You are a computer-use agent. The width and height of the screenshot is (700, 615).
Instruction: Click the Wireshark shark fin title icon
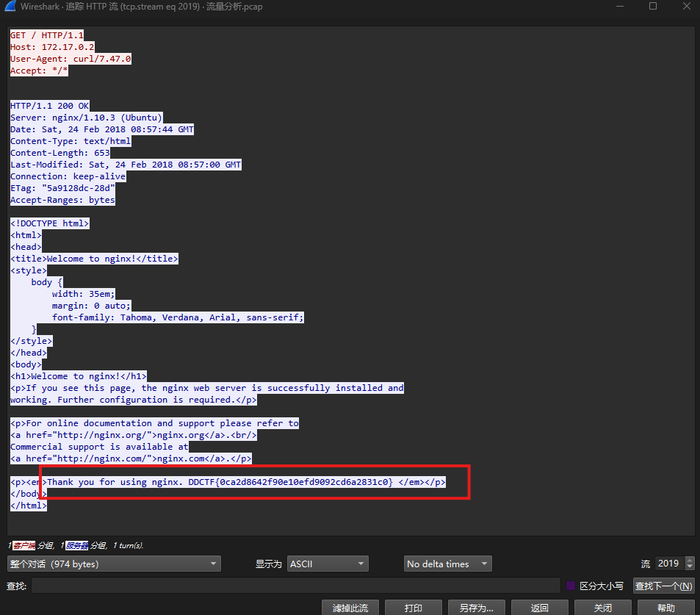[10, 7]
